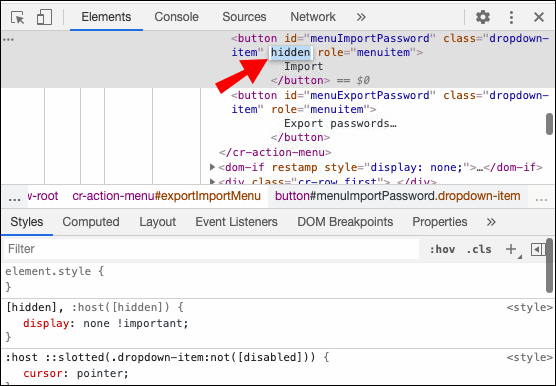Click the id="menuImportPassword" attribute
This screenshot has height=386, width=556.
[x=360, y=38]
